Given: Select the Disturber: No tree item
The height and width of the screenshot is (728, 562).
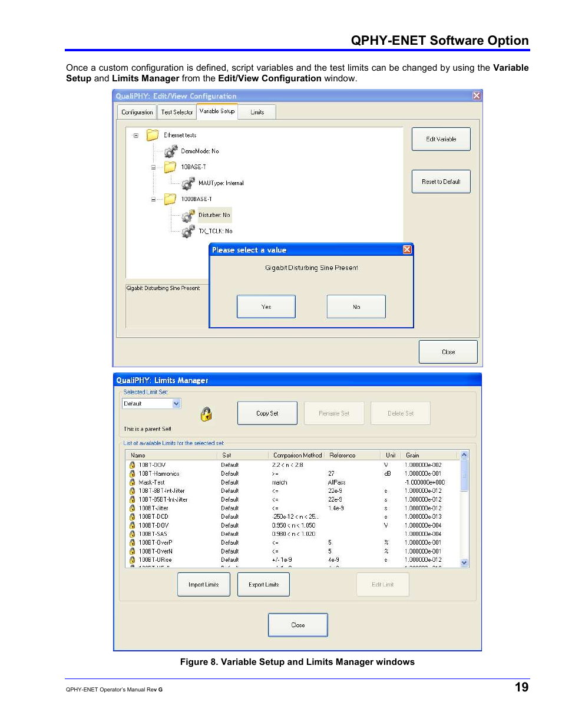Looking at the screenshot, I should tap(214, 215).
